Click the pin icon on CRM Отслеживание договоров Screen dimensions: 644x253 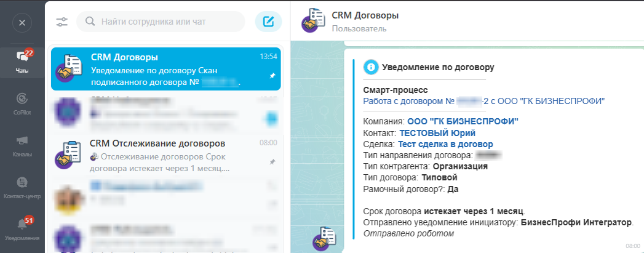coord(272,163)
